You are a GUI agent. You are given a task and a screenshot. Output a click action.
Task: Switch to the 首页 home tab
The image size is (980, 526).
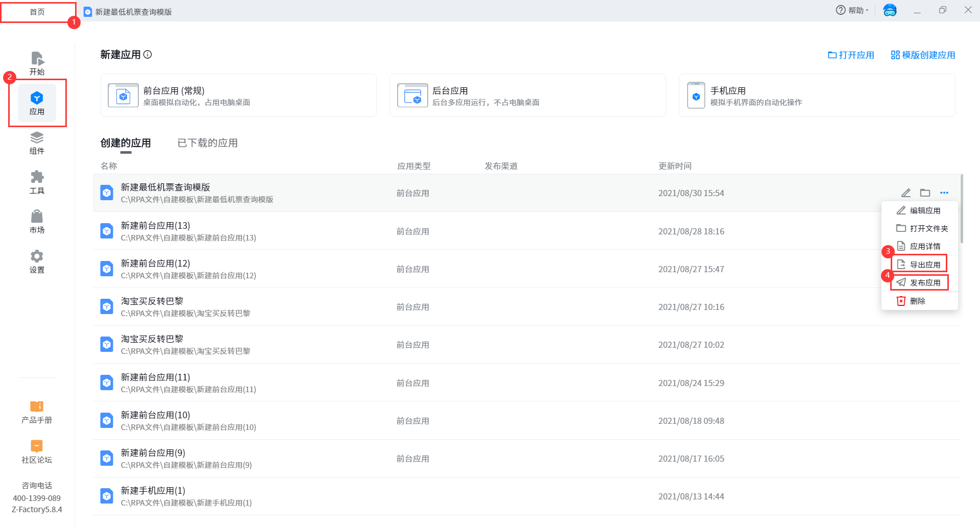(x=37, y=12)
